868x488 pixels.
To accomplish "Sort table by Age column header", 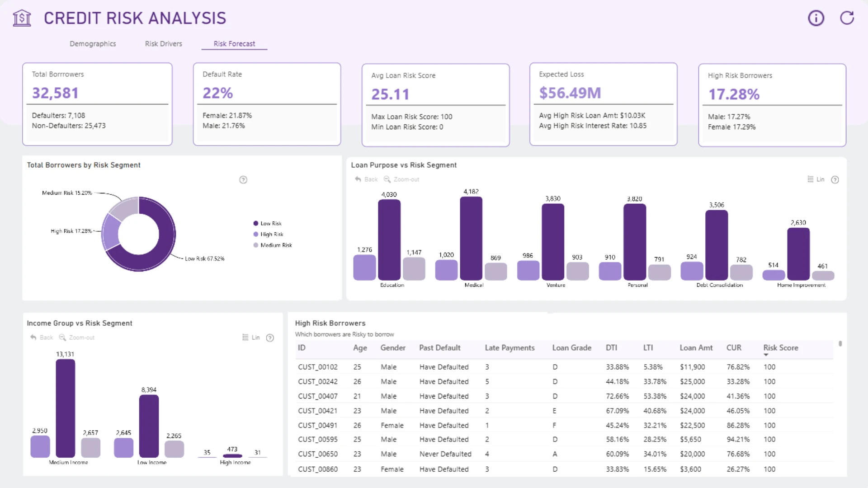I will pos(360,348).
